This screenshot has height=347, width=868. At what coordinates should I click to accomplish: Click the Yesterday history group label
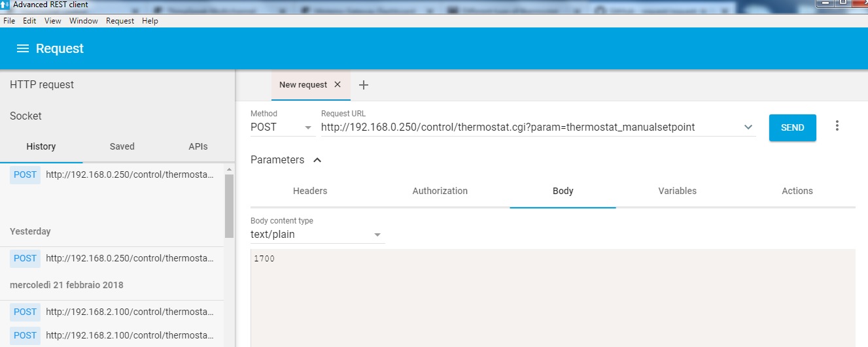pyautogui.click(x=30, y=231)
